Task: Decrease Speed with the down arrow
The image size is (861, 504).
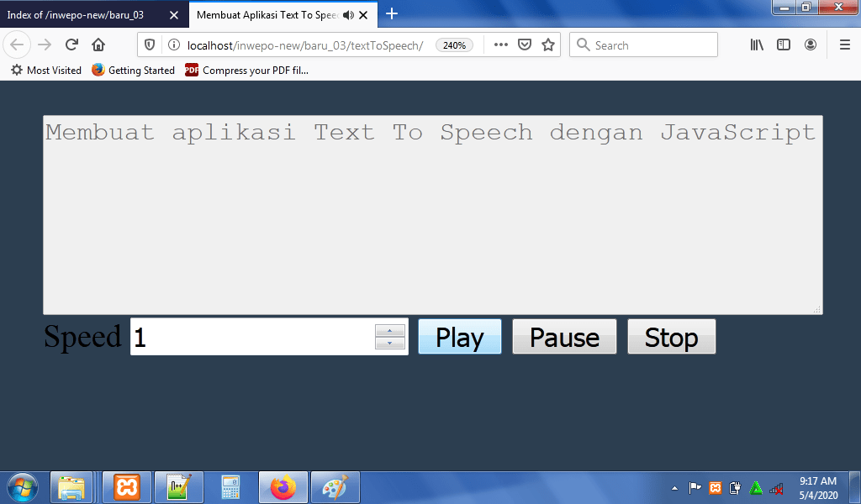Action: 390,344
